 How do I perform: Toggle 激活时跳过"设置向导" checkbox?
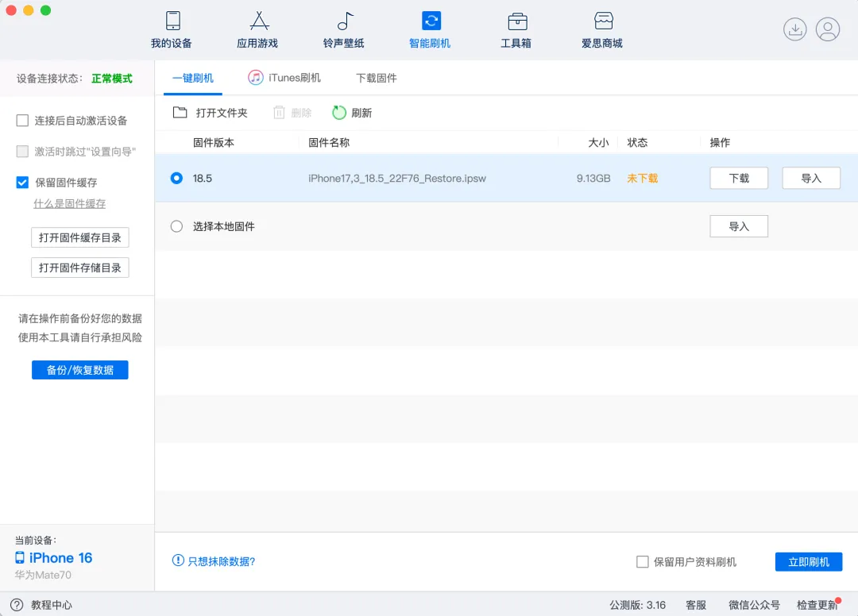pyautogui.click(x=22, y=152)
